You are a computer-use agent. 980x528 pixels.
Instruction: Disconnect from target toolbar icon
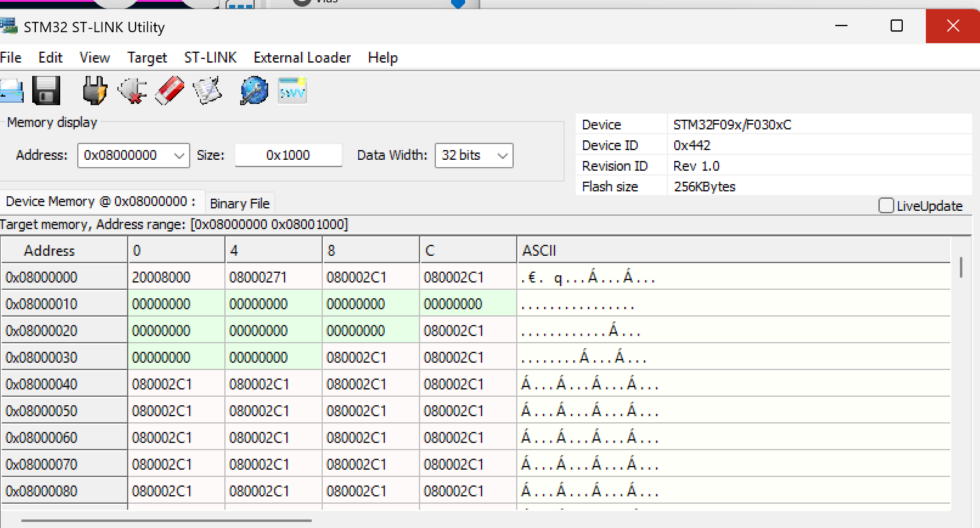tap(132, 91)
